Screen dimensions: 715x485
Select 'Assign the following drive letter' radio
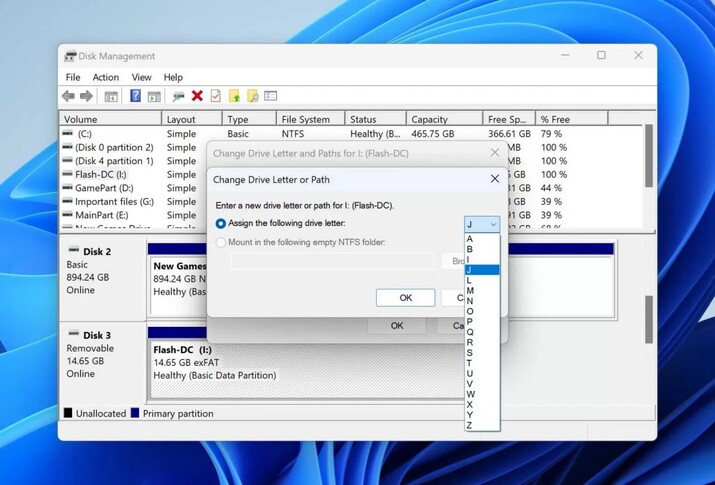click(x=221, y=224)
